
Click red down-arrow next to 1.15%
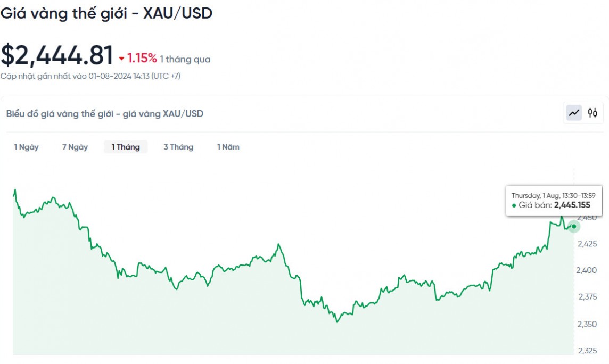tap(121, 59)
